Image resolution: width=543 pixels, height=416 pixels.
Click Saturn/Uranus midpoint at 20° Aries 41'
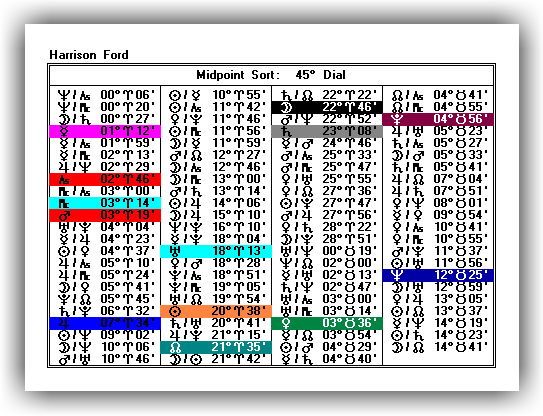[217, 323]
